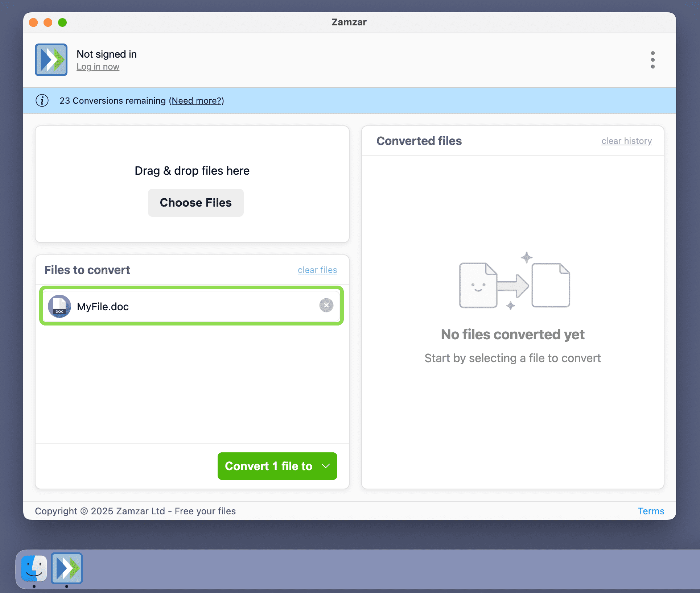Click the Convert 1 file to button
The width and height of the screenshot is (700, 593).
pyautogui.click(x=268, y=466)
